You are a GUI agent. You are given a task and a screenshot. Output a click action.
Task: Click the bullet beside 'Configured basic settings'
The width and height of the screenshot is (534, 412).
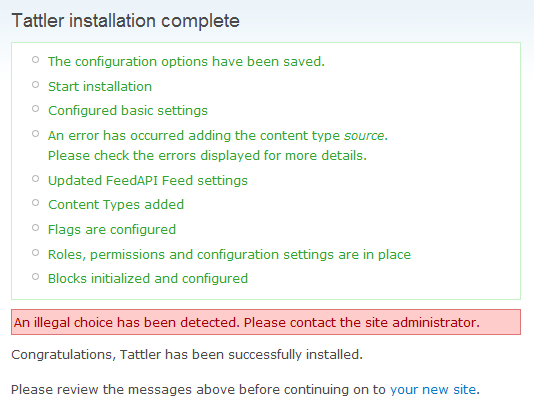(35, 109)
